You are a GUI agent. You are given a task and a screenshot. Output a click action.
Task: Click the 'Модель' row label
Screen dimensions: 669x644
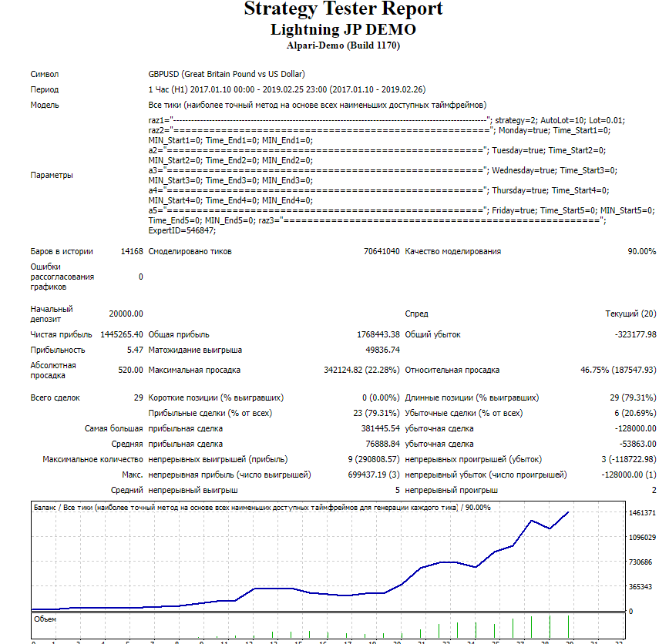[x=45, y=105]
